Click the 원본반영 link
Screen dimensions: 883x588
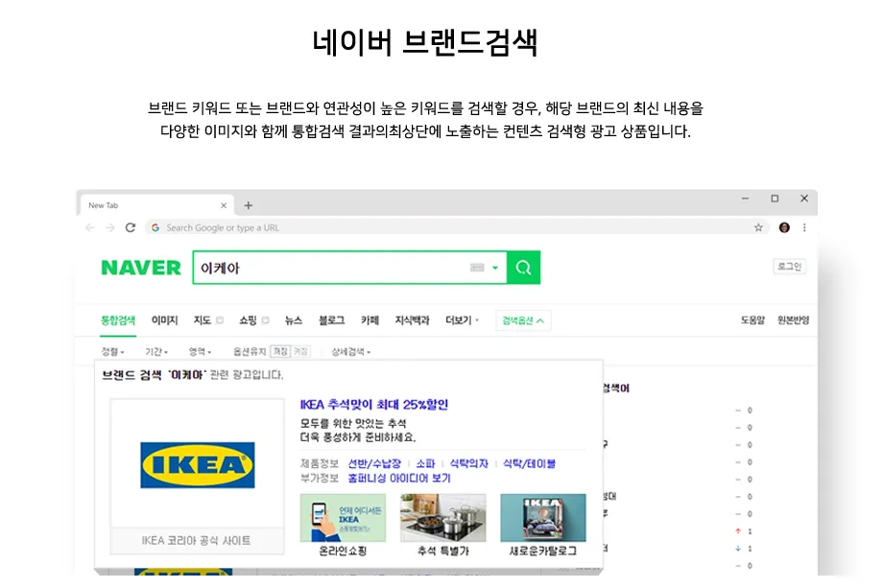(793, 320)
